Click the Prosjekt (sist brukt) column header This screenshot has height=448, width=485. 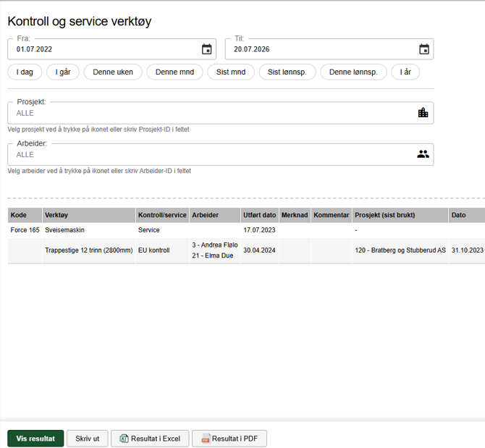click(x=400, y=215)
